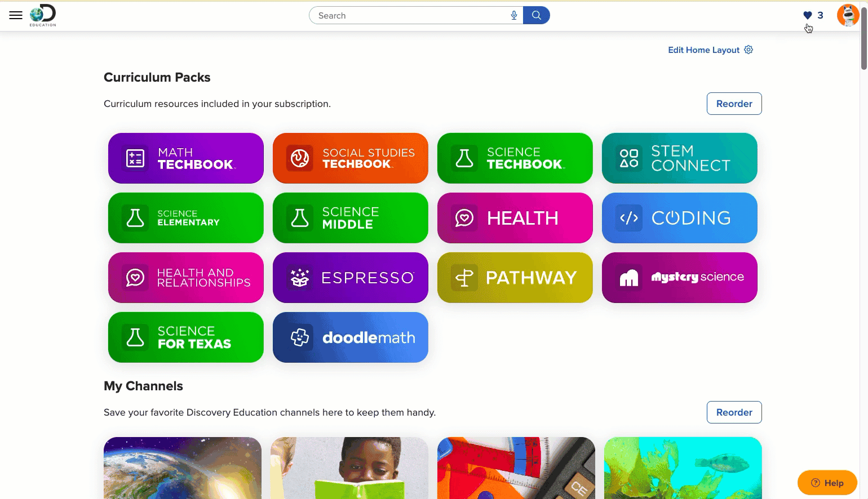Open Math Techbook pack
Image resolution: width=868 pixels, height=499 pixels.
[x=186, y=158]
